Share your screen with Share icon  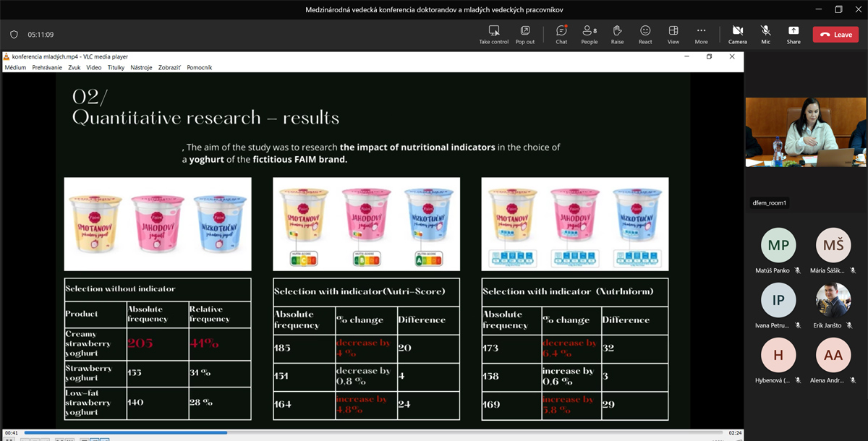[x=793, y=34]
